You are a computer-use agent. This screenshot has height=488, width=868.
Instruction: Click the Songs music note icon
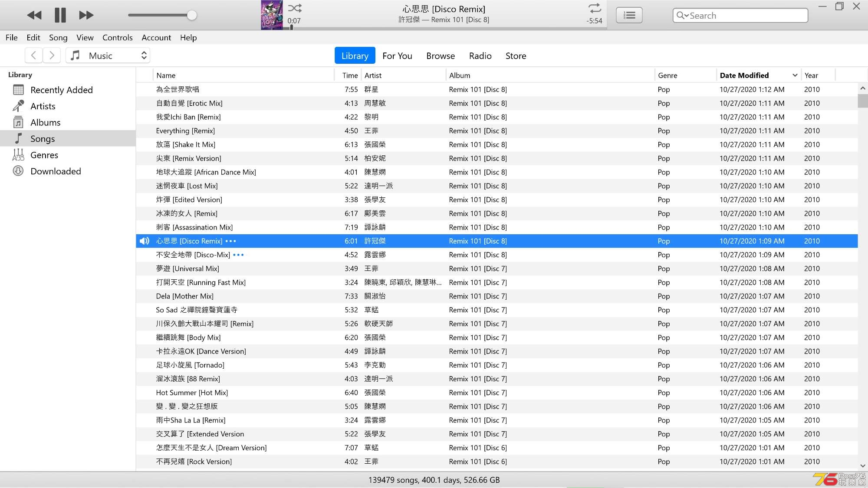[18, 138]
